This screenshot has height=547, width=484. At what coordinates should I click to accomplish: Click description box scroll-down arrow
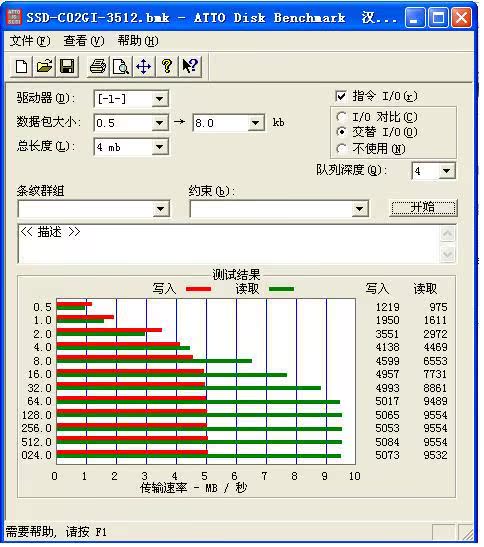pos(447,254)
